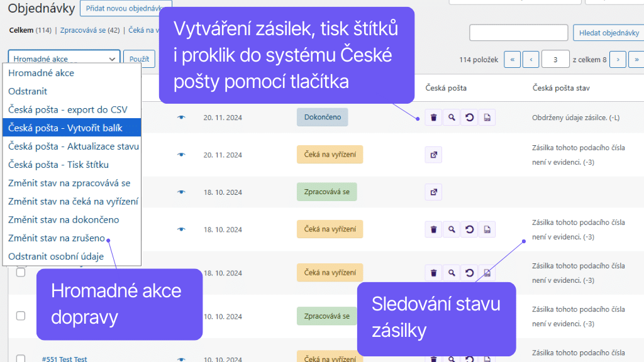This screenshot has height=362, width=644.
Task: Refresh shipment status with the circular arrow icon
Action: point(469,117)
